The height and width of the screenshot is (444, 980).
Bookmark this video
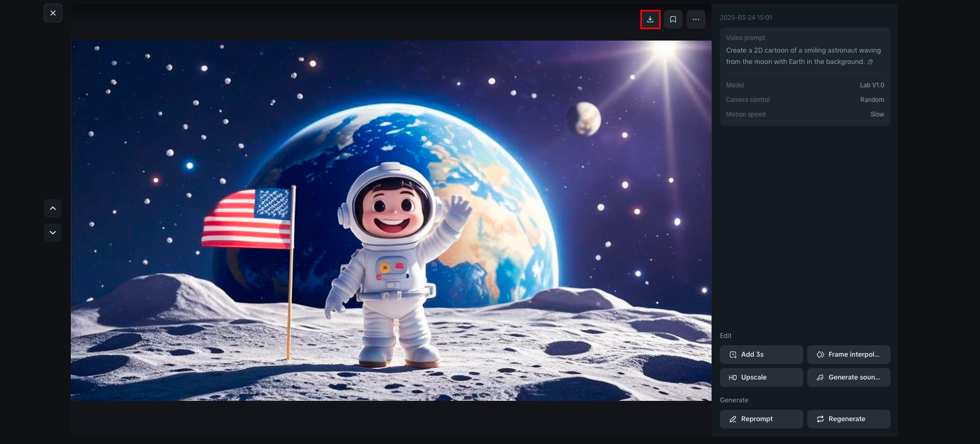pyautogui.click(x=673, y=19)
